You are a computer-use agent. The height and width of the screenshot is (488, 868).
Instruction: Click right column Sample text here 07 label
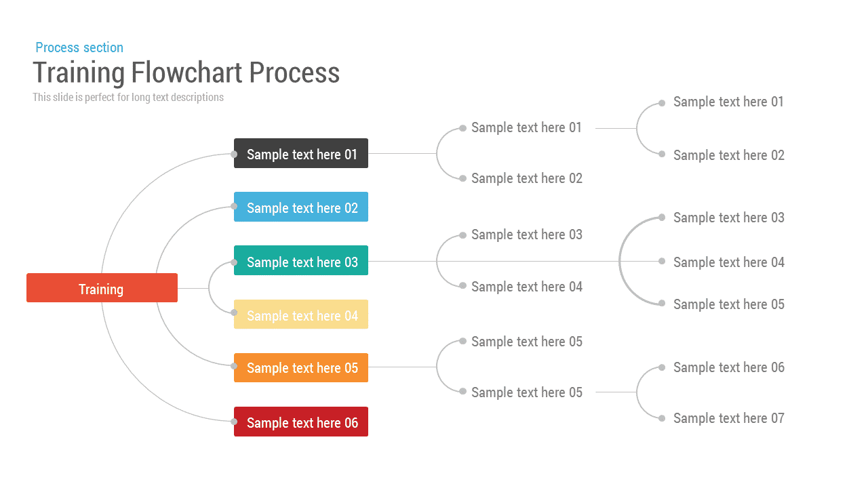pyautogui.click(x=728, y=418)
